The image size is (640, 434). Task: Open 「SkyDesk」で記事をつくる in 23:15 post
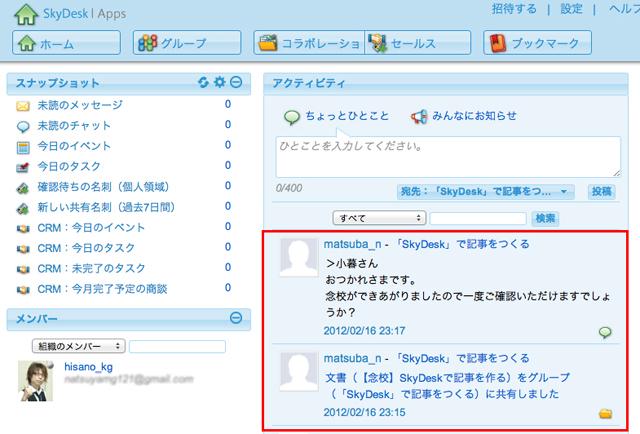pos(462,358)
